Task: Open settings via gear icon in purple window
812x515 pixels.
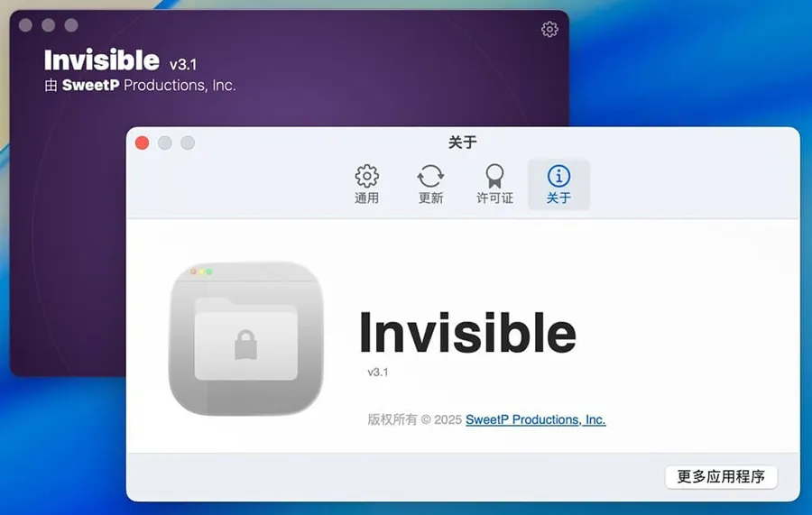Action: click(549, 29)
